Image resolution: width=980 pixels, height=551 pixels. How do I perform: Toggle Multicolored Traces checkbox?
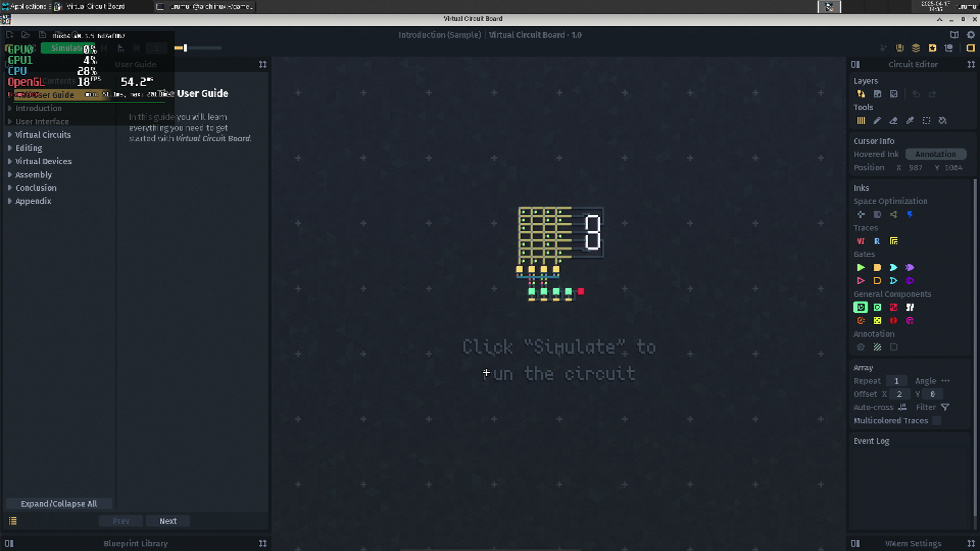tap(937, 420)
